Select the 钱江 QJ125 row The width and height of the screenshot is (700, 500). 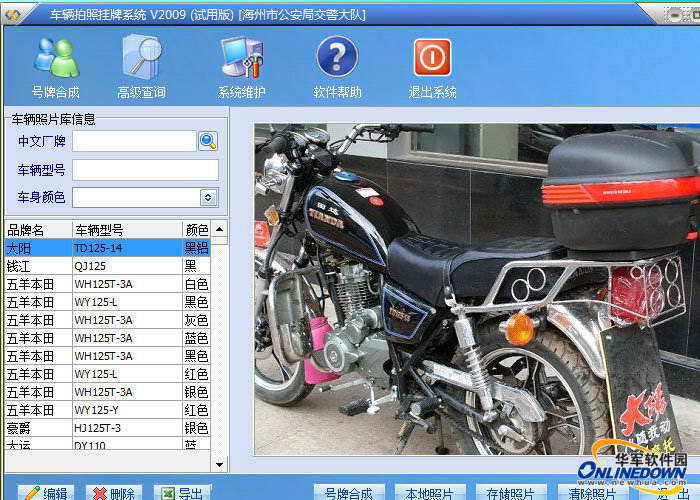[108, 266]
